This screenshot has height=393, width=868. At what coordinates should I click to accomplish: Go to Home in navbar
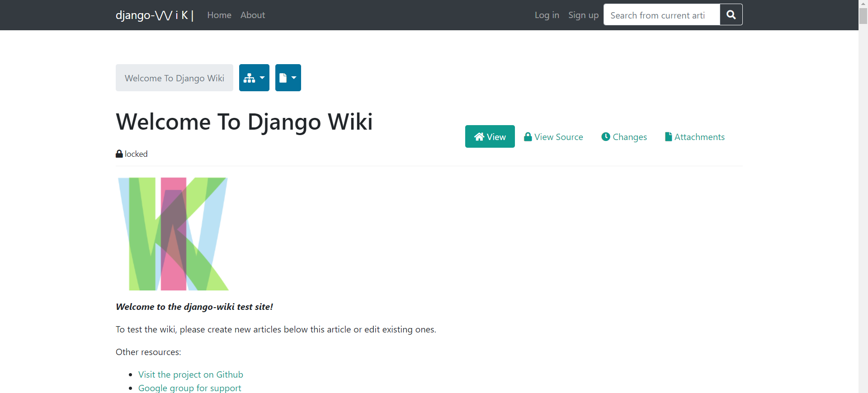point(219,15)
